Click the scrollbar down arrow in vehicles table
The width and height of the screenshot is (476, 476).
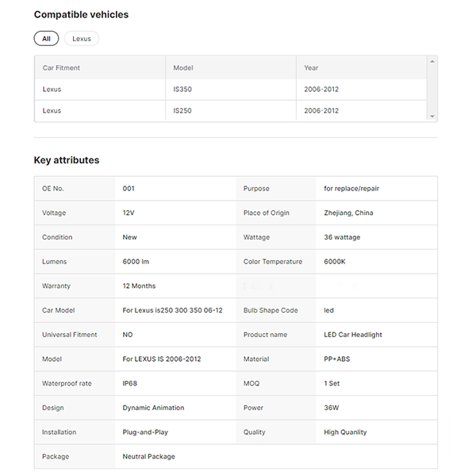pyautogui.click(x=432, y=116)
